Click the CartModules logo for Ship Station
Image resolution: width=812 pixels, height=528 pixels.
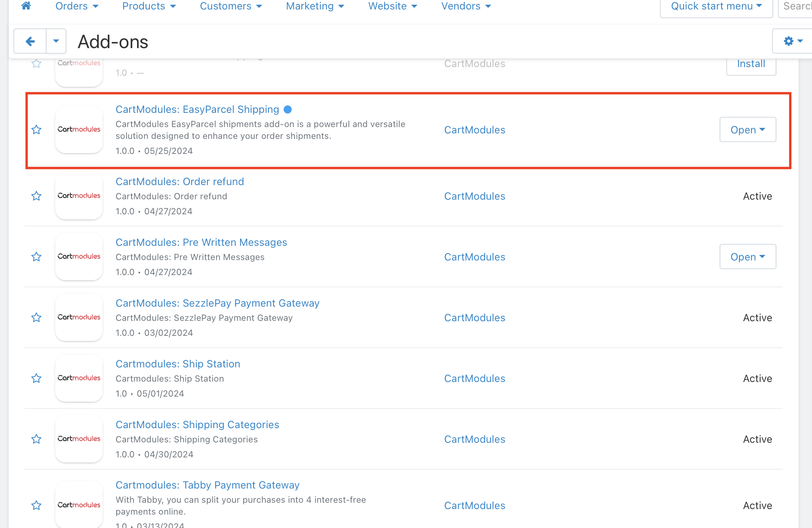79,378
